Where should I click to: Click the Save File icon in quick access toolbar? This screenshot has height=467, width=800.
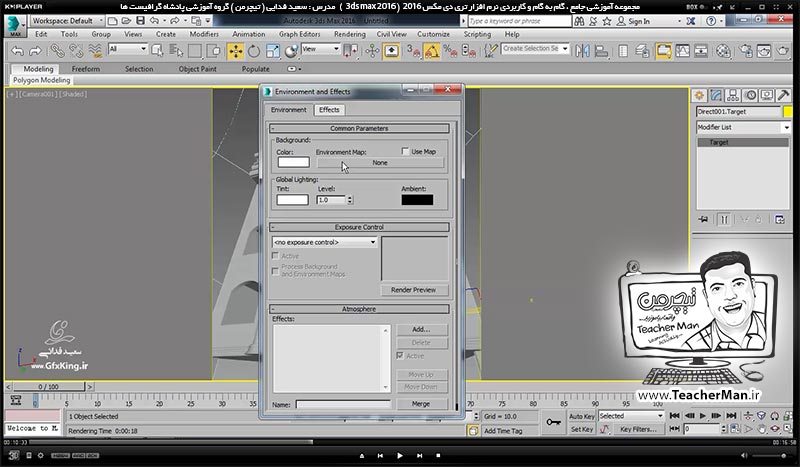coord(140,21)
